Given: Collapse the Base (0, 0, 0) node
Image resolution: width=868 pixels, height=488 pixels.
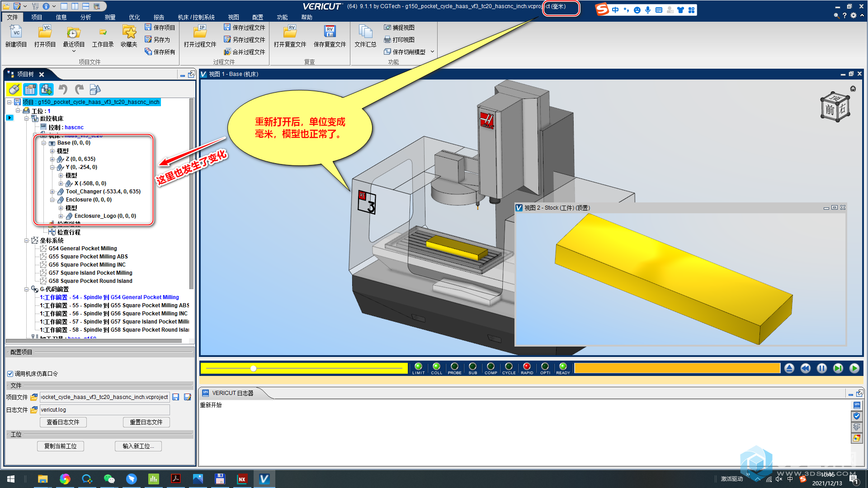Looking at the screenshot, I should tap(44, 143).
